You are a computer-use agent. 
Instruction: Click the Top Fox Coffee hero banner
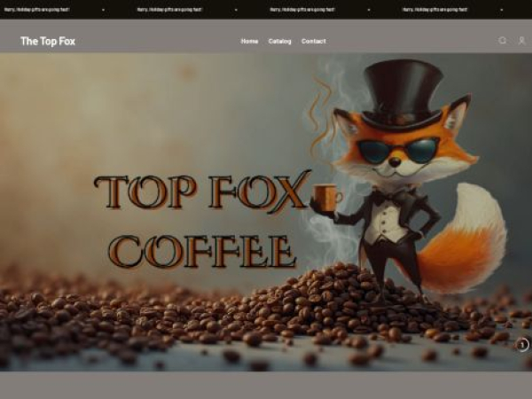point(266,212)
